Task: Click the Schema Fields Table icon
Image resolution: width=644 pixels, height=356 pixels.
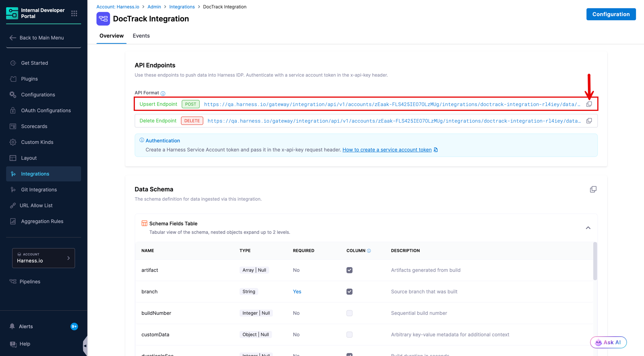Action: tap(144, 223)
